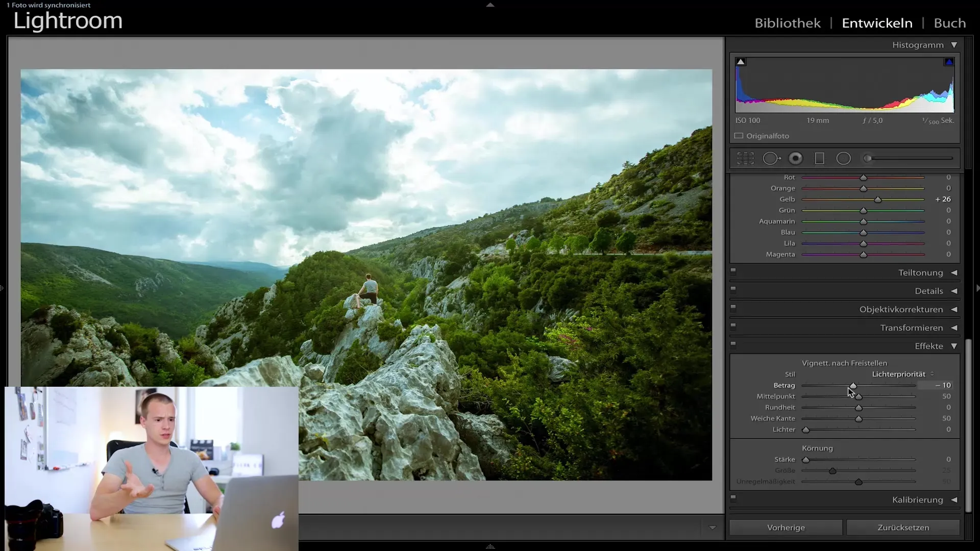Click the Grün color slider handle
This screenshot has width=980, height=551.
863,211
